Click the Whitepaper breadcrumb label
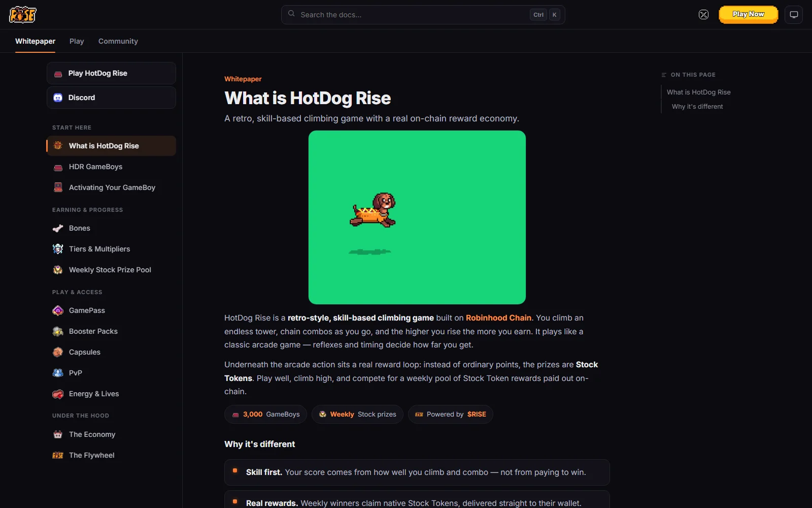Image resolution: width=812 pixels, height=508 pixels. (x=243, y=79)
